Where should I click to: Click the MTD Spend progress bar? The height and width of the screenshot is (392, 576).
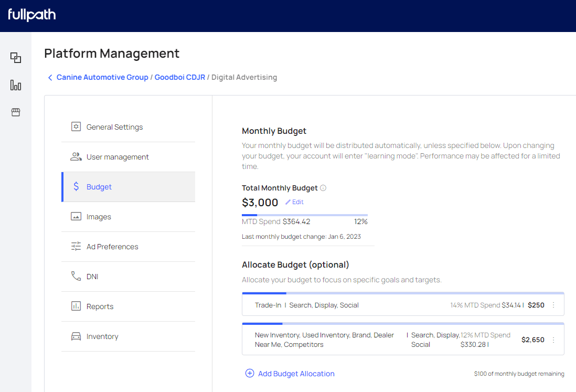304,215
